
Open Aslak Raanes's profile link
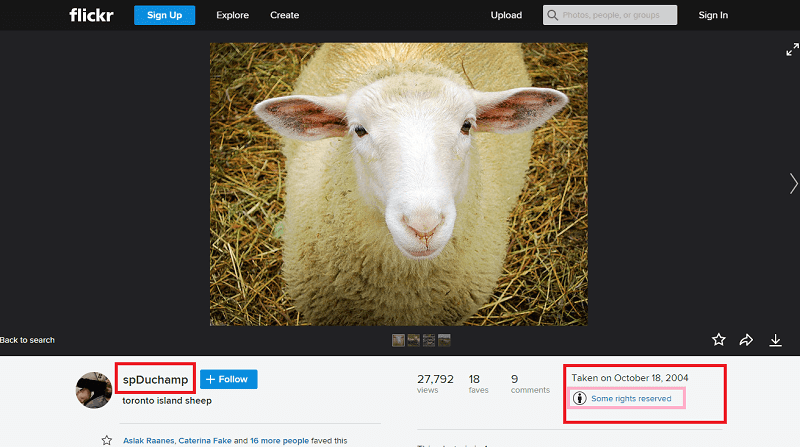click(x=148, y=440)
